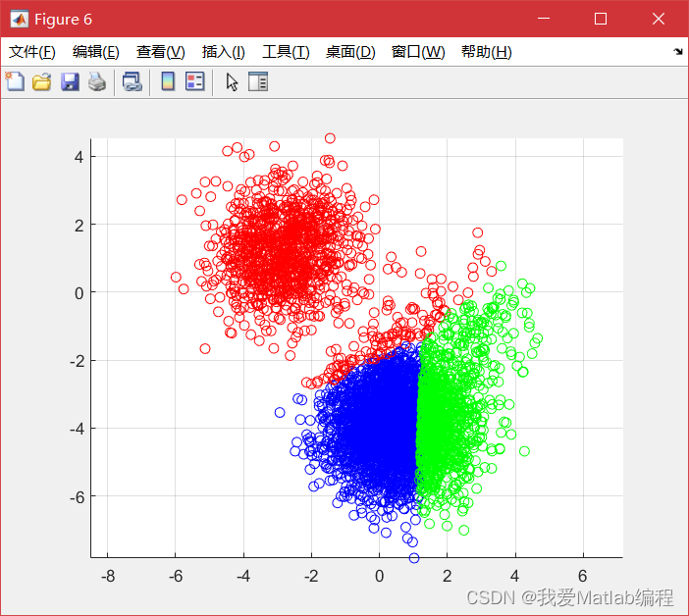Click the Save Figure floppy icon
The height and width of the screenshot is (616, 689).
pyautogui.click(x=70, y=82)
